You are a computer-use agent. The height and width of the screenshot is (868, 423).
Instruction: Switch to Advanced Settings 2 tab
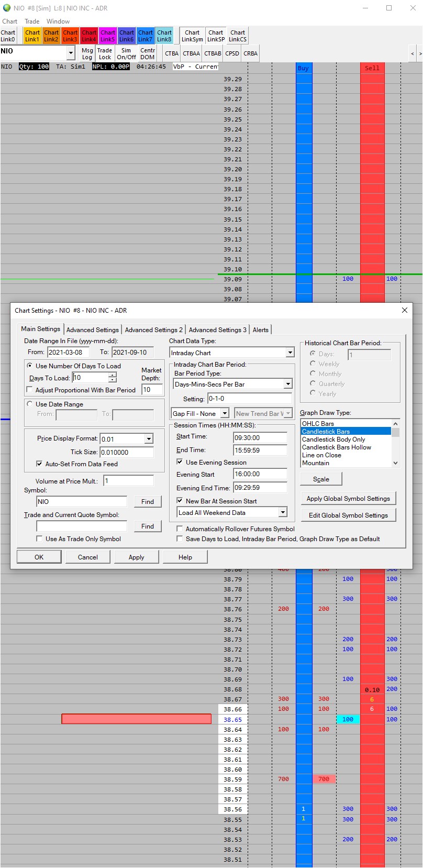tap(153, 329)
